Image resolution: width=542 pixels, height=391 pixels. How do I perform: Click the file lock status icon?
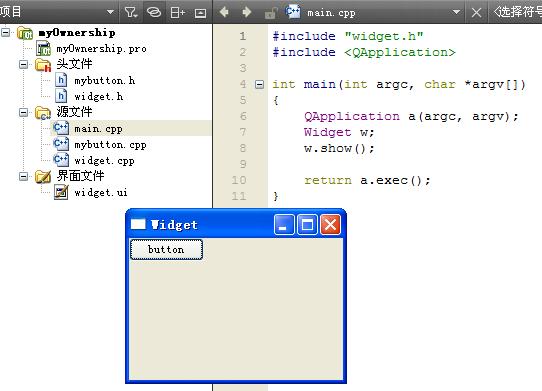(x=270, y=13)
